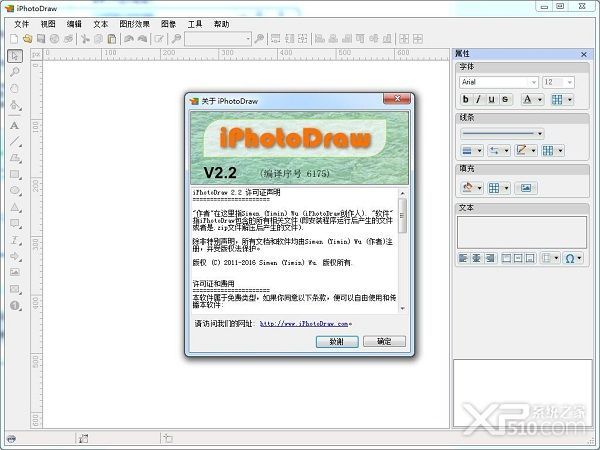Select the polygon shape tool
This screenshot has width=600, height=450.
15,158
